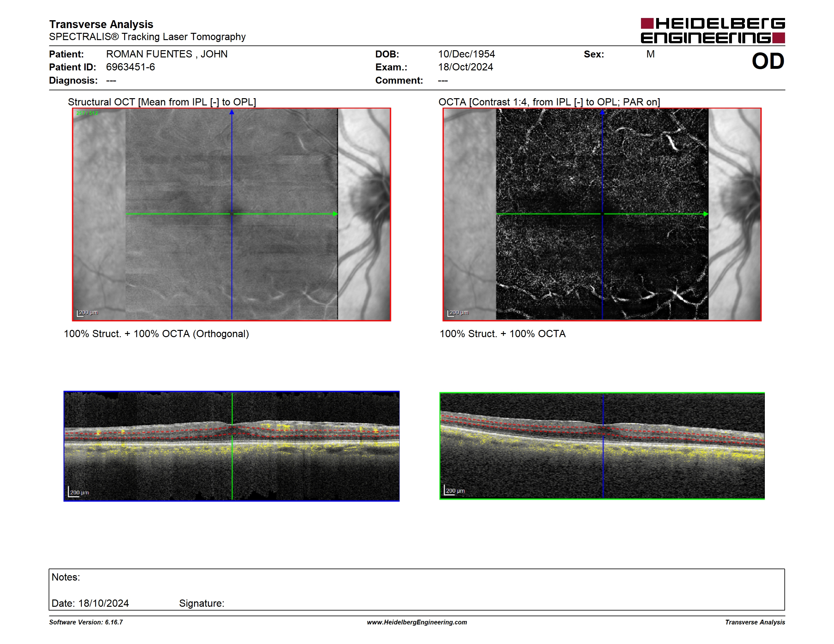Click the Comment: label
Image resolution: width=834 pixels, height=644 pixels.
point(399,80)
